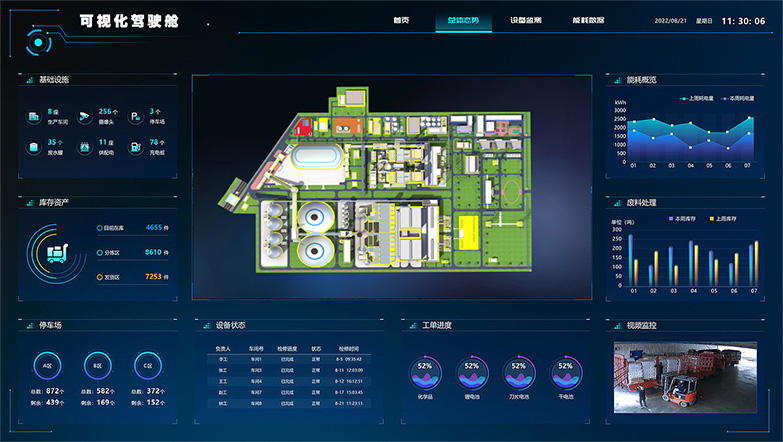This screenshot has height=442, width=783.
Task: Switch to the 设备监测 tab
Action: tap(525, 20)
